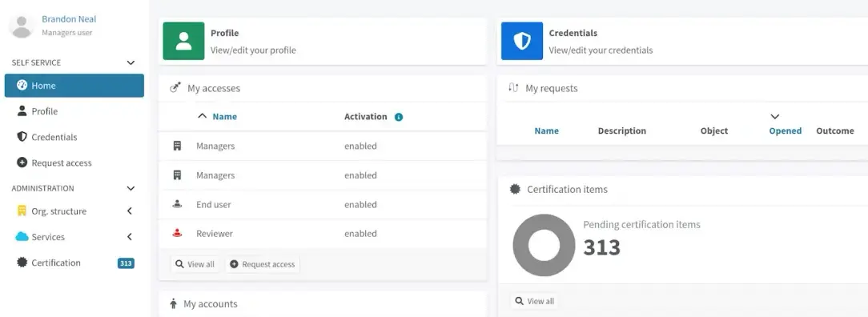Click the Managers user role text
The height and width of the screenshot is (317, 868).
click(x=67, y=33)
